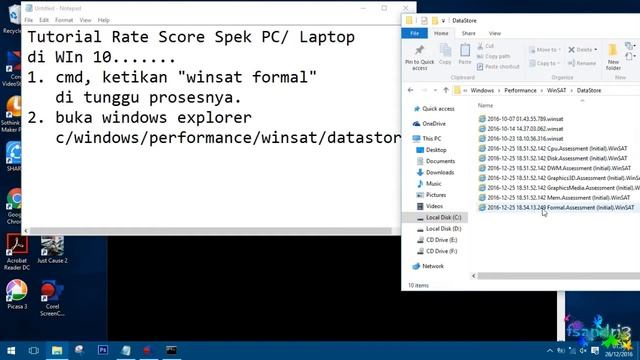Click the Copy icon in Explorer ribbon
640x360 pixels.
pyautogui.click(x=445, y=54)
